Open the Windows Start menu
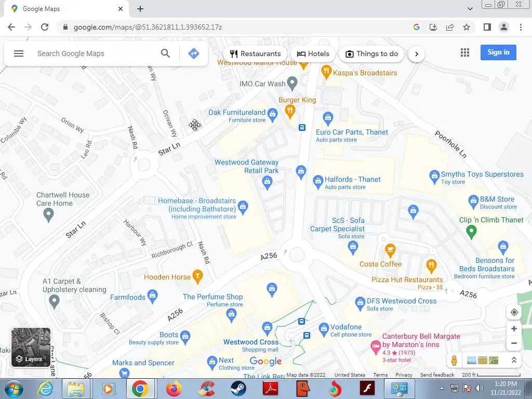 [x=14, y=389]
